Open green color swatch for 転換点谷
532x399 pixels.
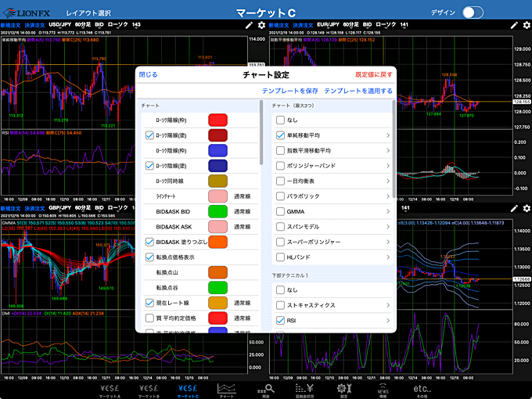pyautogui.click(x=217, y=288)
